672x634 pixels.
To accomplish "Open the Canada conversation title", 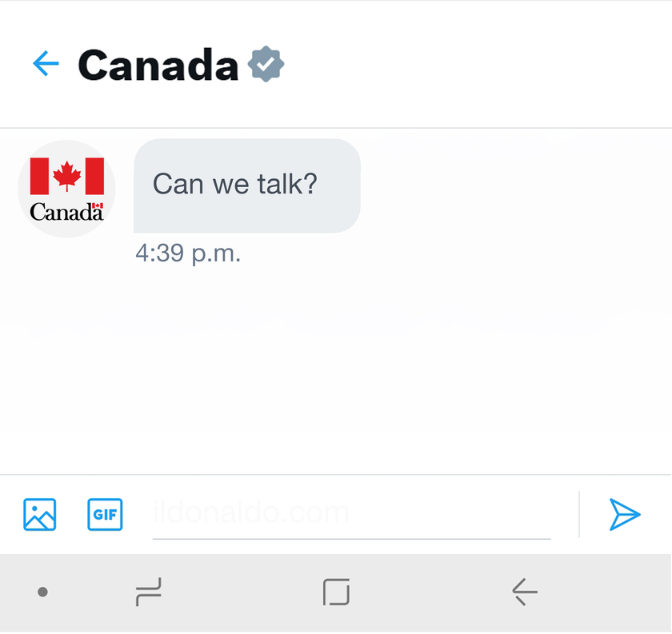I will tap(158, 65).
